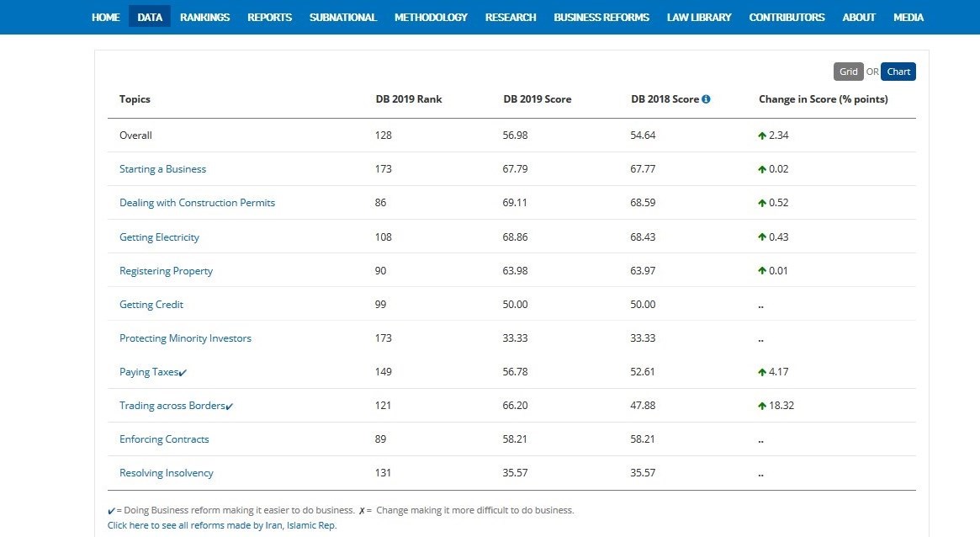Click the Change in Score column header

pyautogui.click(x=823, y=99)
